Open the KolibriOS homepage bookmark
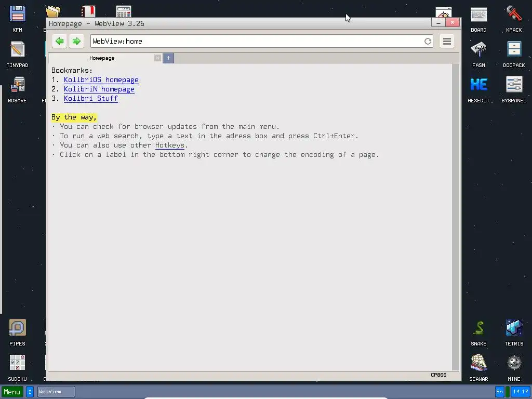Viewport: 532px width, 399px height. coord(101,79)
